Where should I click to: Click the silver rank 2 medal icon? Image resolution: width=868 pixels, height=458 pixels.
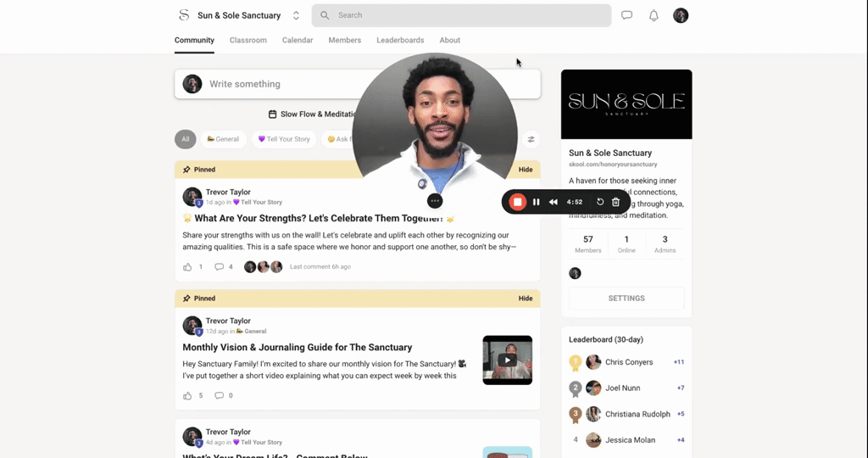tap(576, 388)
